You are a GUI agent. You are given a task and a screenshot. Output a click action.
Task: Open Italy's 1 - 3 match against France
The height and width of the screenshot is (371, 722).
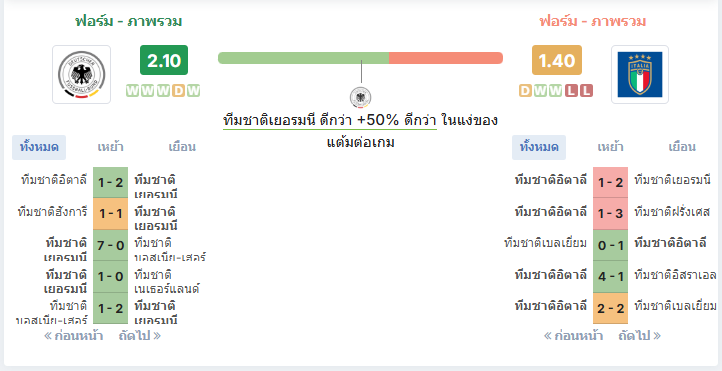pyautogui.click(x=611, y=214)
